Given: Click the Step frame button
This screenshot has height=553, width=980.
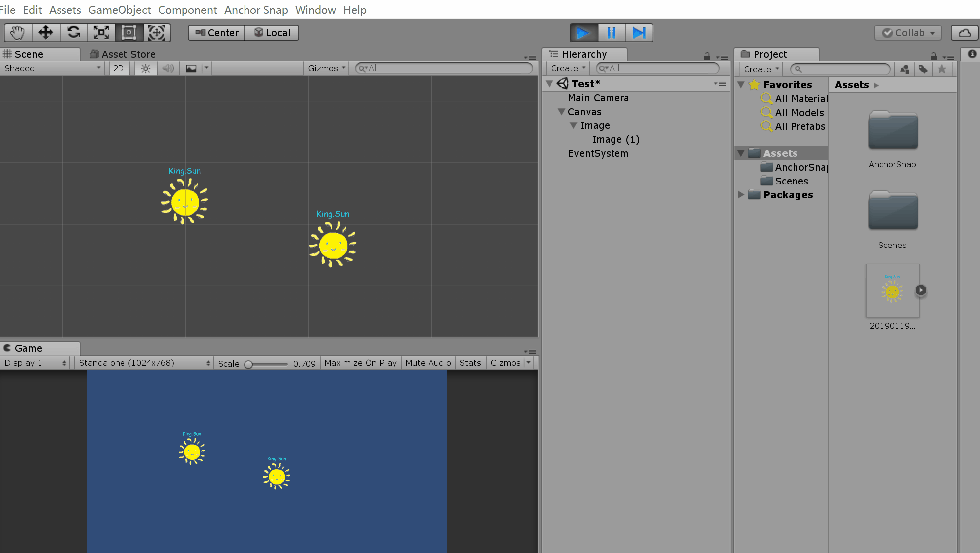Looking at the screenshot, I should tap(639, 33).
